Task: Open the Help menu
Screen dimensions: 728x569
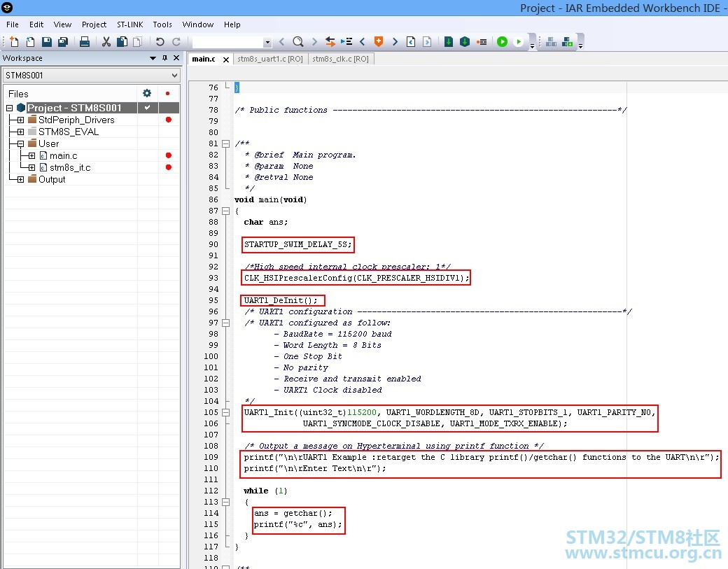Action: (232, 24)
